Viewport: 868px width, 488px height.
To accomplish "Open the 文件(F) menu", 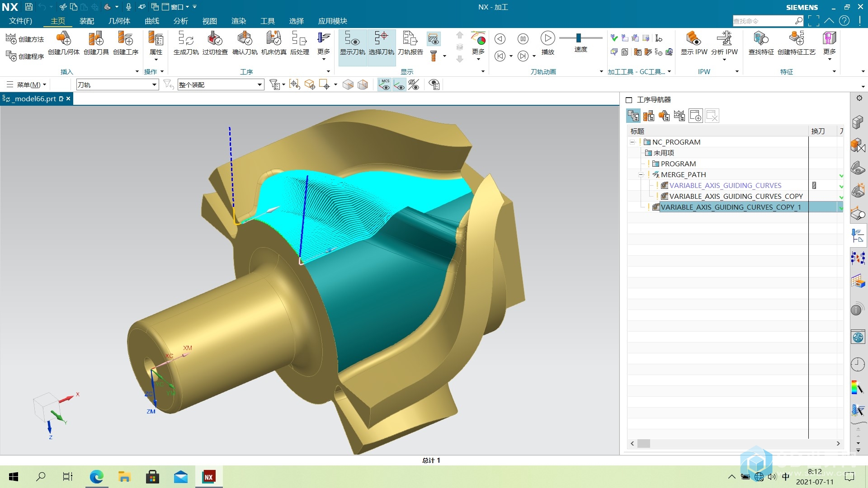I will (21, 21).
